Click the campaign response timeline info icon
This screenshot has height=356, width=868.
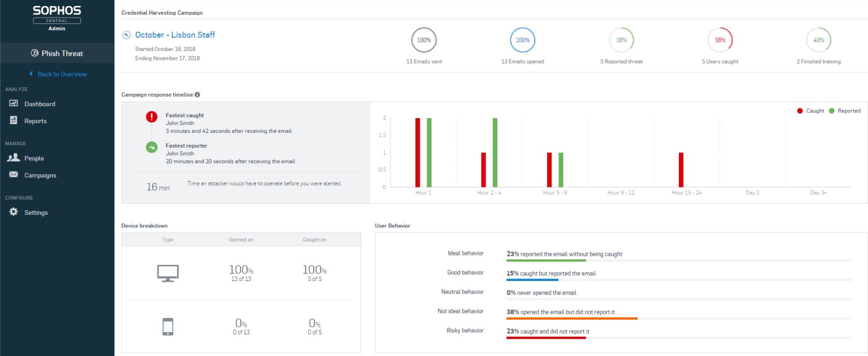(x=197, y=95)
